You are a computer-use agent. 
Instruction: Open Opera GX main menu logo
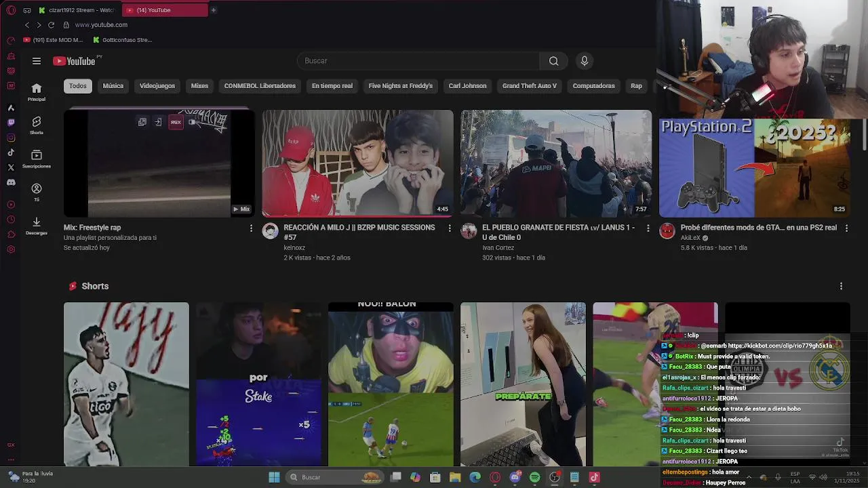pos(11,10)
